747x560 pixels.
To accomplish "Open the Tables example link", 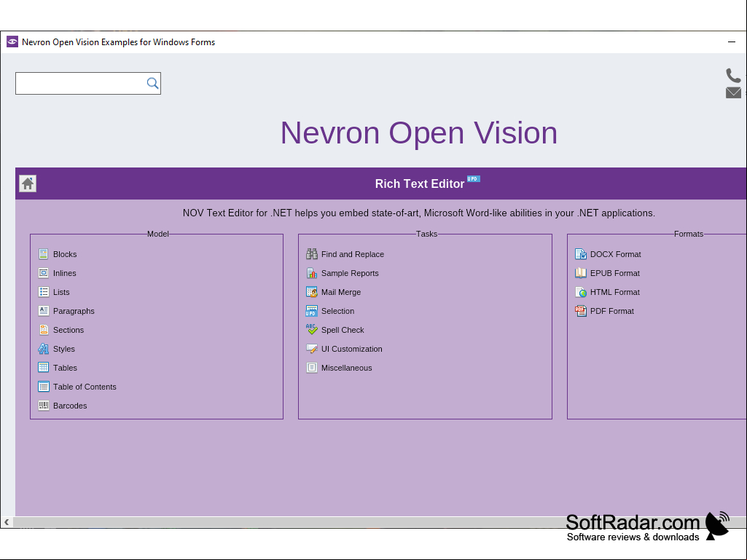I will coord(65,368).
